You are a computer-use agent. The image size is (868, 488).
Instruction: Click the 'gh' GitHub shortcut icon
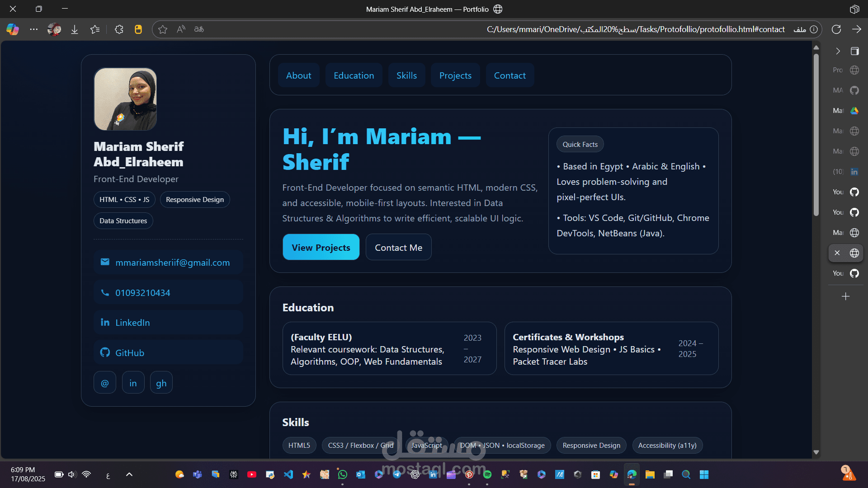click(x=161, y=383)
